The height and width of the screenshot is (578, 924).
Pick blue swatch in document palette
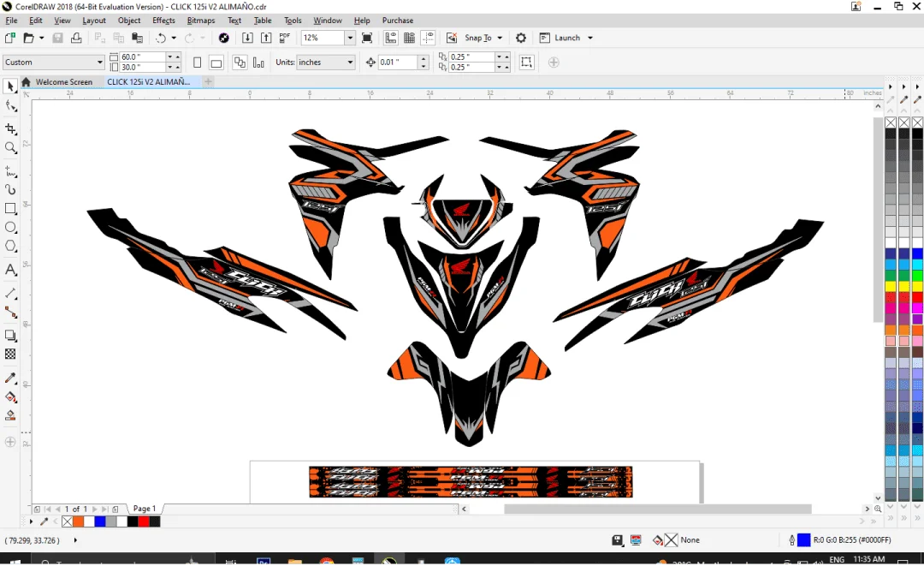(100, 522)
